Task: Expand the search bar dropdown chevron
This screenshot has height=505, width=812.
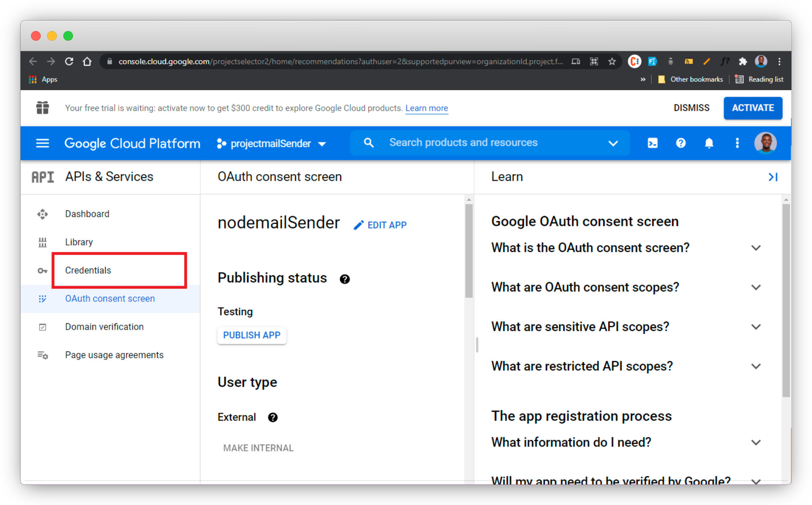Action: 613,143
